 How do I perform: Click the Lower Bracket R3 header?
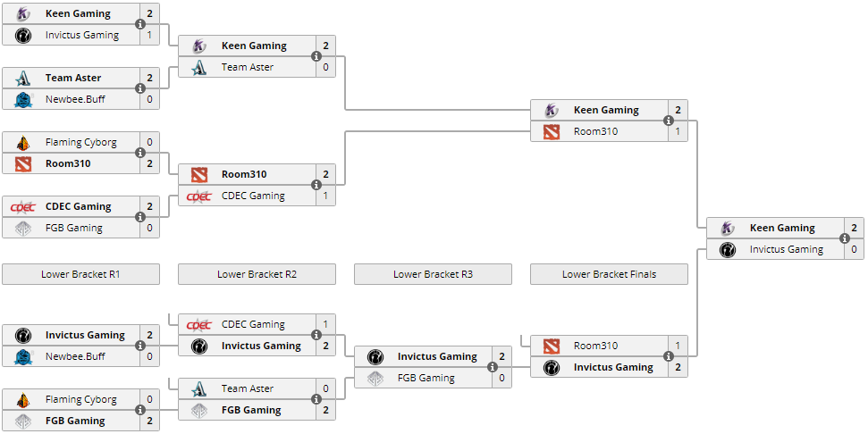pyautogui.click(x=433, y=274)
